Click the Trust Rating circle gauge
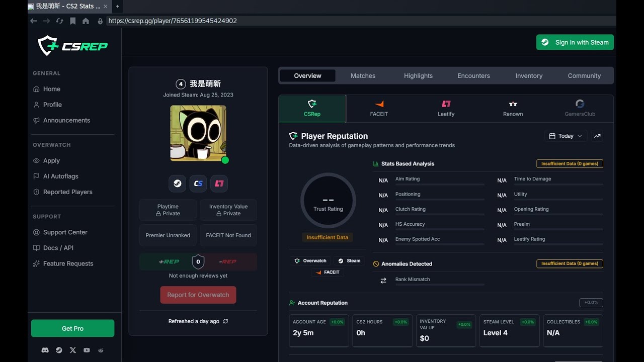The image size is (644, 362). (x=328, y=201)
